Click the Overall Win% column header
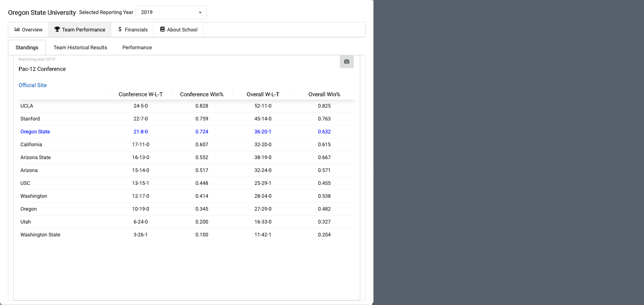Screen dimensions: 644x305 324,94
